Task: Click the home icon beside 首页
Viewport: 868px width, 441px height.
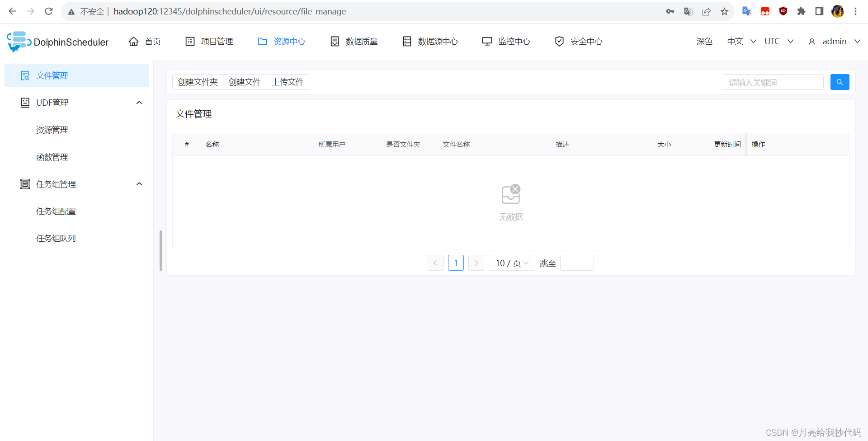Action: point(133,42)
